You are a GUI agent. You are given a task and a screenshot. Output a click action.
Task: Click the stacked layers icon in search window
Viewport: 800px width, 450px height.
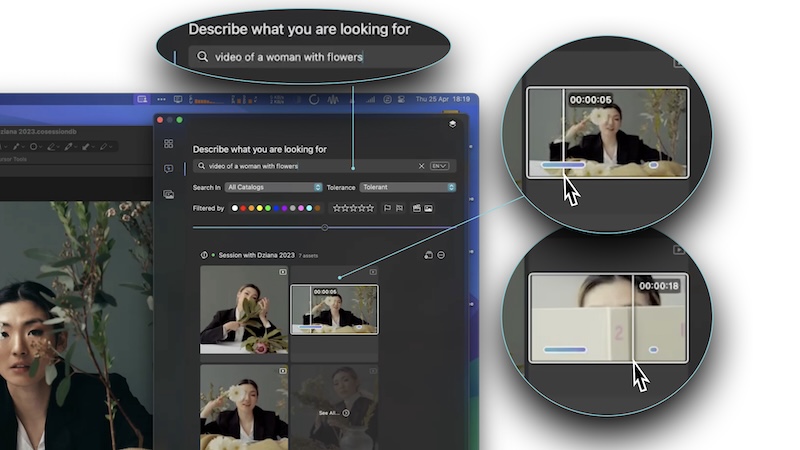452,124
